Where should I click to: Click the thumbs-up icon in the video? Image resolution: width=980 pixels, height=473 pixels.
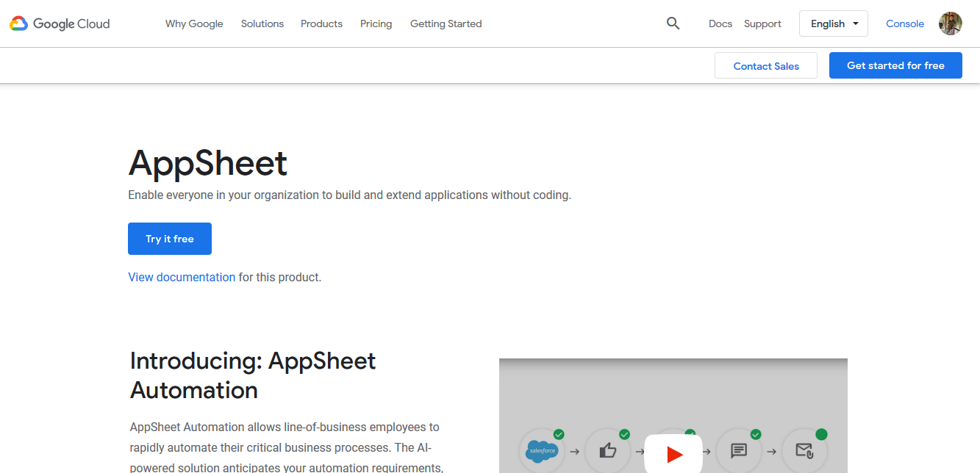click(x=608, y=451)
